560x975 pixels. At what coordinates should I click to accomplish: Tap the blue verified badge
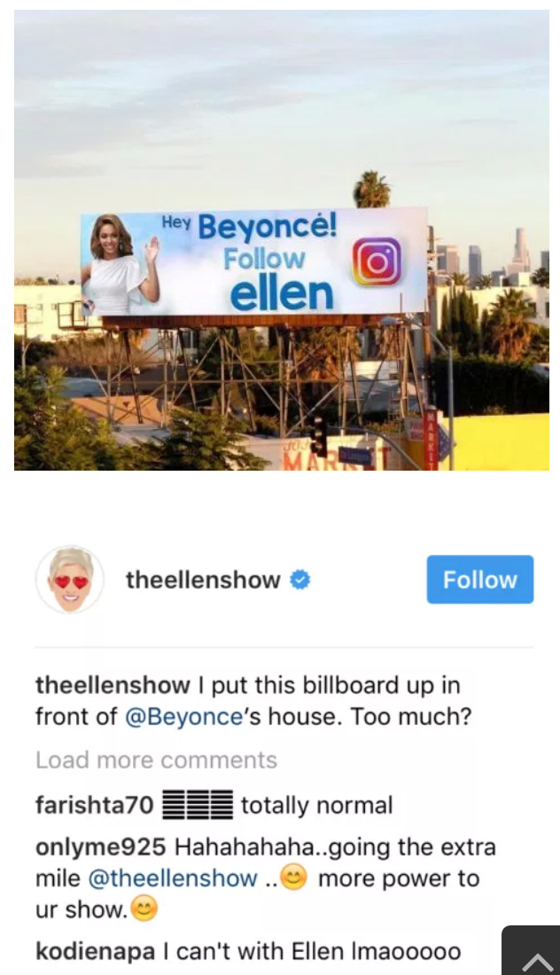click(300, 580)
